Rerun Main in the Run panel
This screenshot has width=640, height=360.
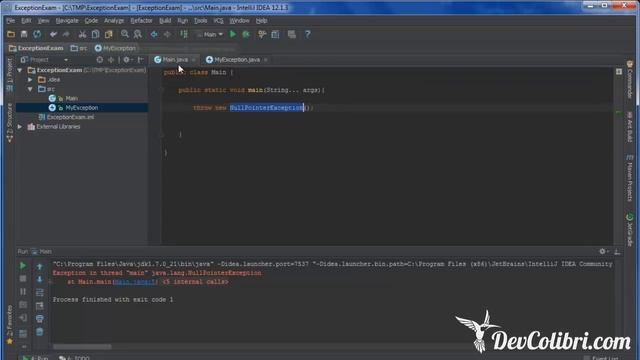click(23, 266)
